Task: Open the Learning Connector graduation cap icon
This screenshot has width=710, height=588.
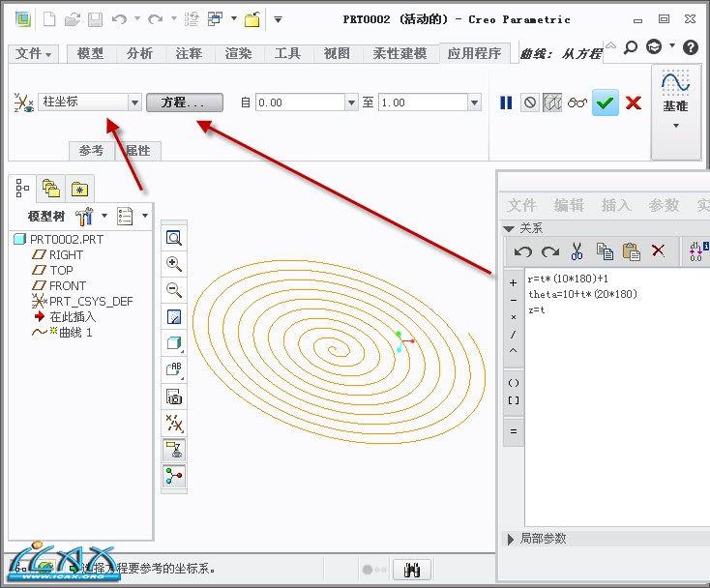Action: [654, 46]
